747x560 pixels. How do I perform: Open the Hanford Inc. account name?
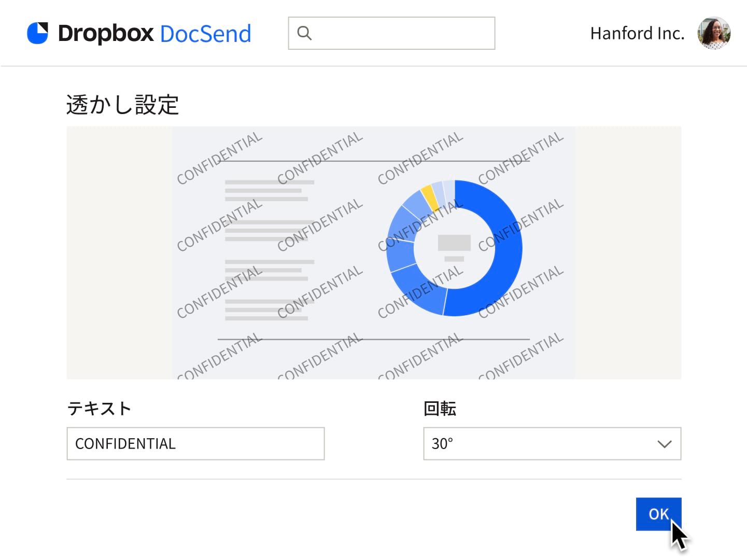[x=637, y=33]
